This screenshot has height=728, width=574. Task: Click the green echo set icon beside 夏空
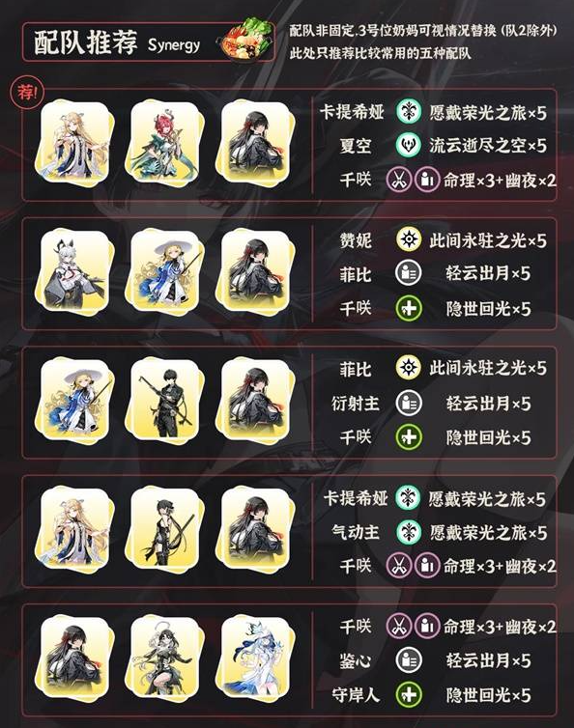409,146
